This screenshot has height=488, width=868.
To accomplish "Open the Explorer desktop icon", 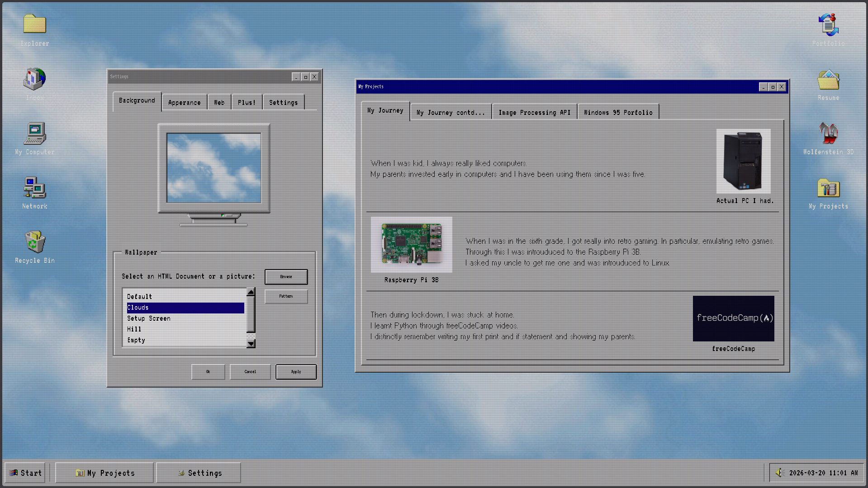I will (x=34, y=25).
